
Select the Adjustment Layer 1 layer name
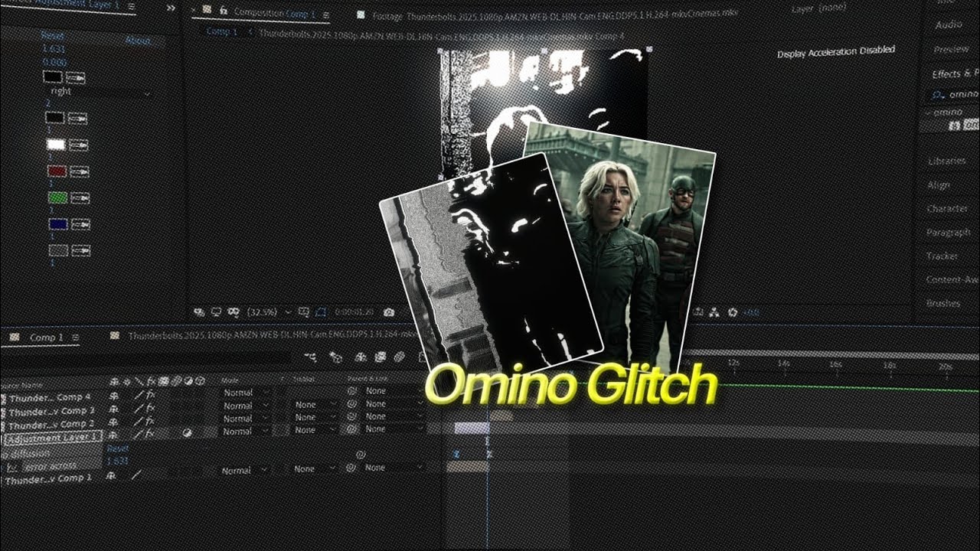51,438
